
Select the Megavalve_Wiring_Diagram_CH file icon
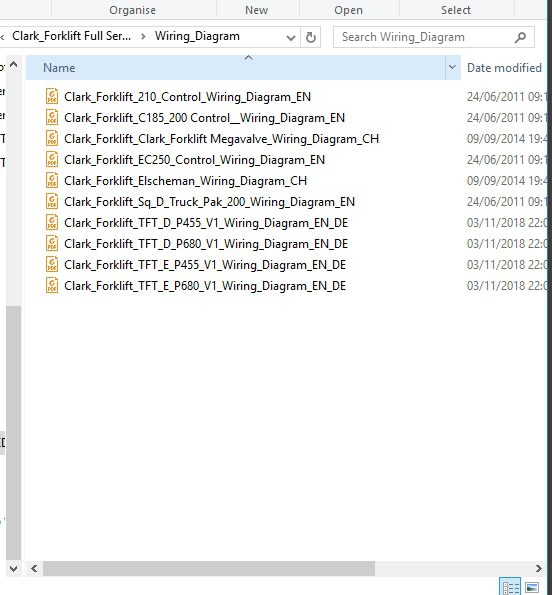[52, 138]
